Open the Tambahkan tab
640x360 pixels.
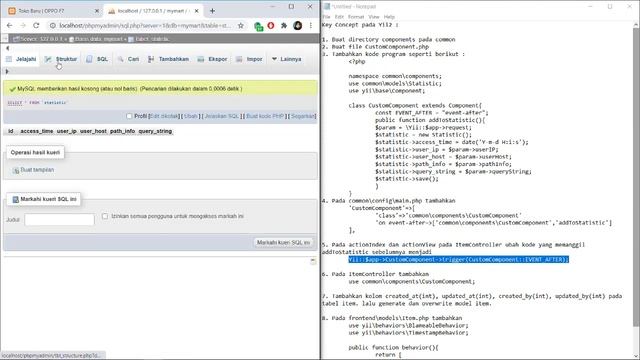click(168, 59)
